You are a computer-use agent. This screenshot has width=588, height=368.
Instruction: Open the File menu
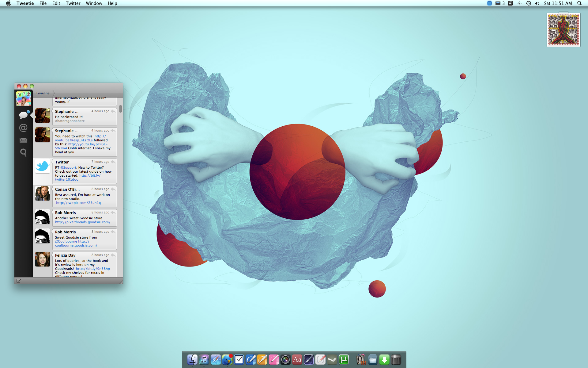(x=43, y=3)
